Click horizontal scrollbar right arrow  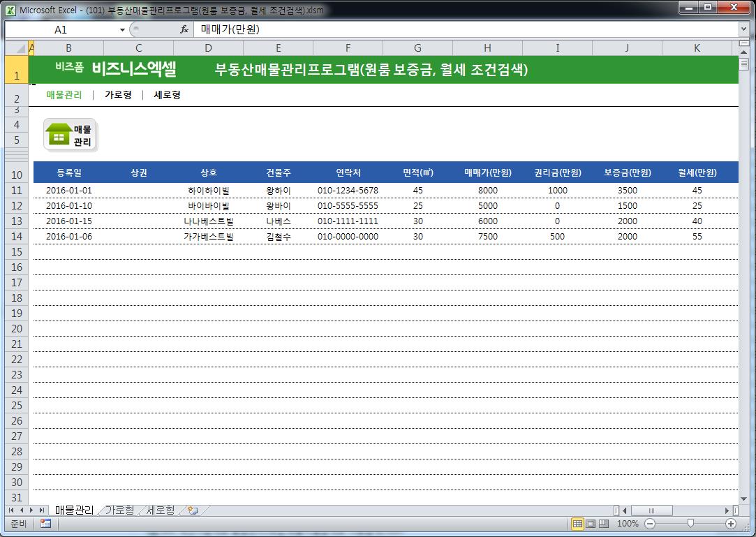click(x=727, y=510)
